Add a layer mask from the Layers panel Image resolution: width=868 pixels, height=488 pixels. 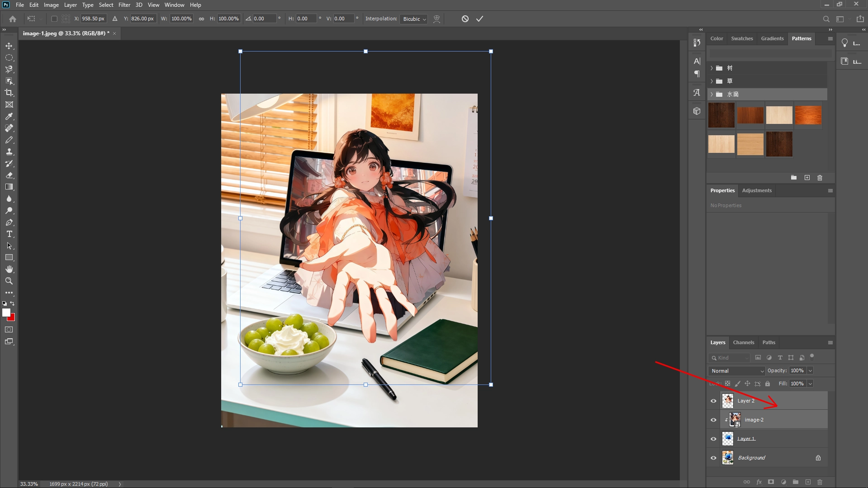click(x=770, y=482)
